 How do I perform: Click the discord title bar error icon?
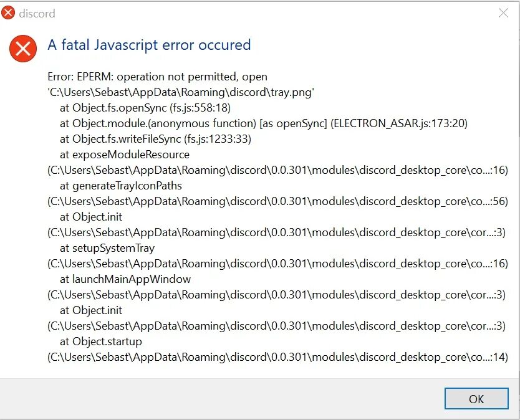point(9,13)
